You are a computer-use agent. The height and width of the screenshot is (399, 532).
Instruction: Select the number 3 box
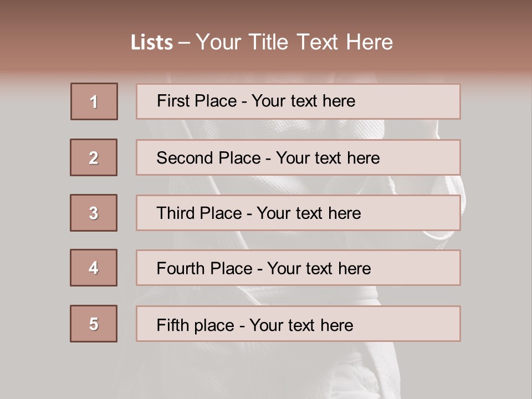94,213
